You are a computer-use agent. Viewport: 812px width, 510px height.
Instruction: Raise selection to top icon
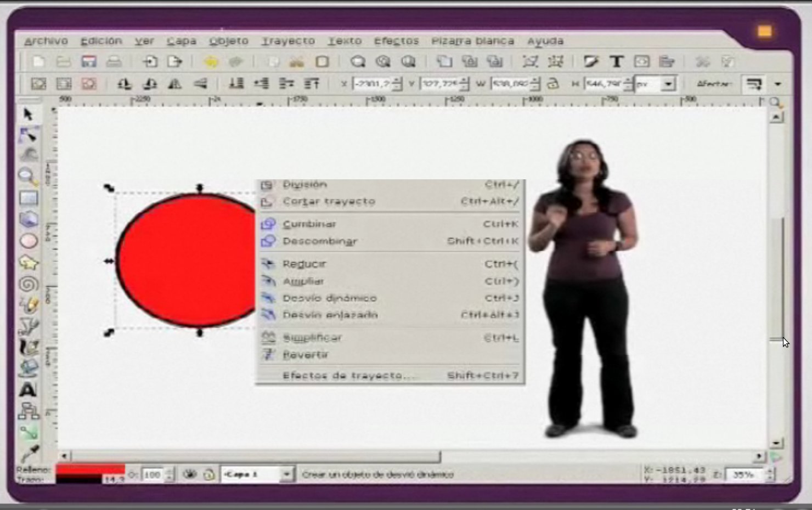312,84
